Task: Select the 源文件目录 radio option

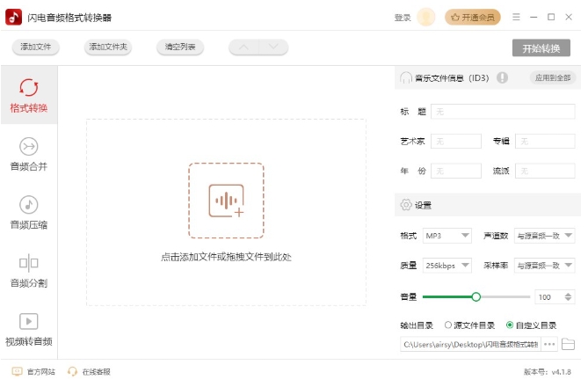Action: [448, 325]
